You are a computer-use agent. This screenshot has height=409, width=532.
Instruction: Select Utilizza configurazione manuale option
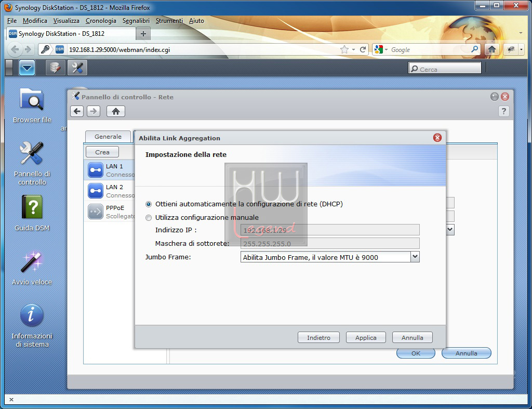(x=148, y=218)
